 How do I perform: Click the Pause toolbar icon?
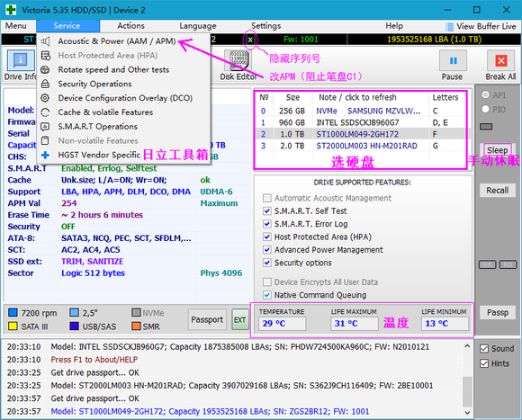tap(453, 61)
